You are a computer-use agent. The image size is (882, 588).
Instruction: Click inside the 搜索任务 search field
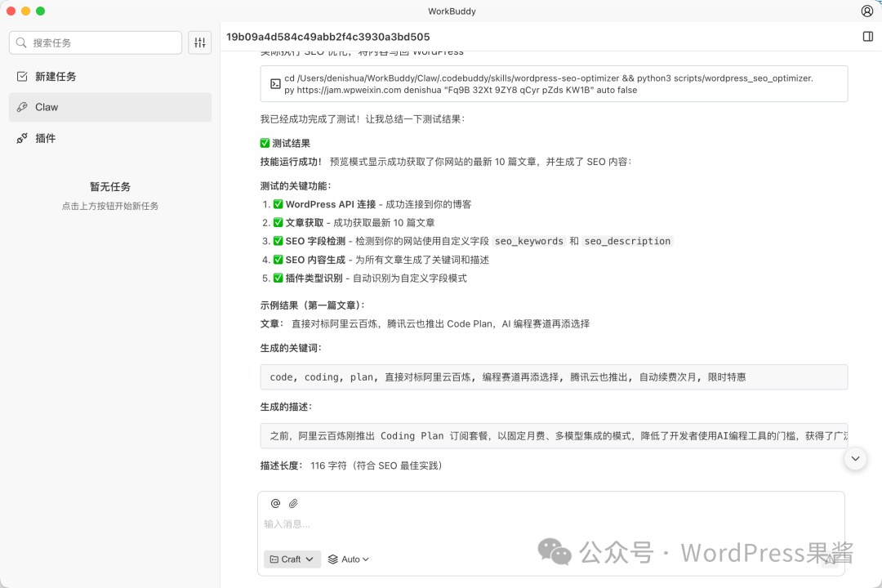pyautogui.click(x=96, y=42)
